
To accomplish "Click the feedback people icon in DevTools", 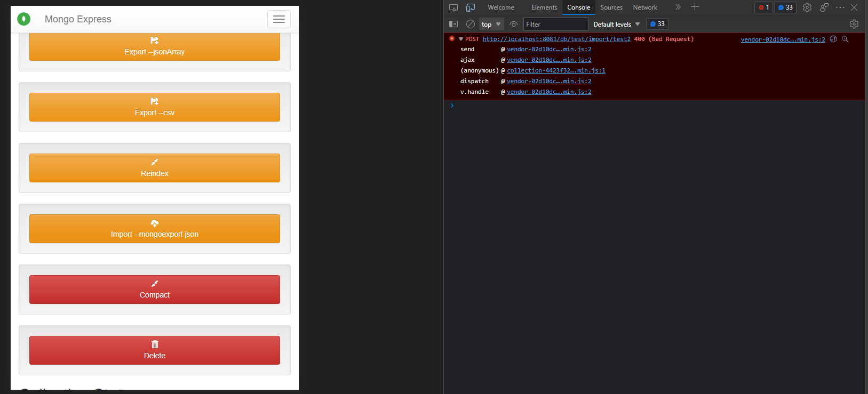I will pos(824,7).
